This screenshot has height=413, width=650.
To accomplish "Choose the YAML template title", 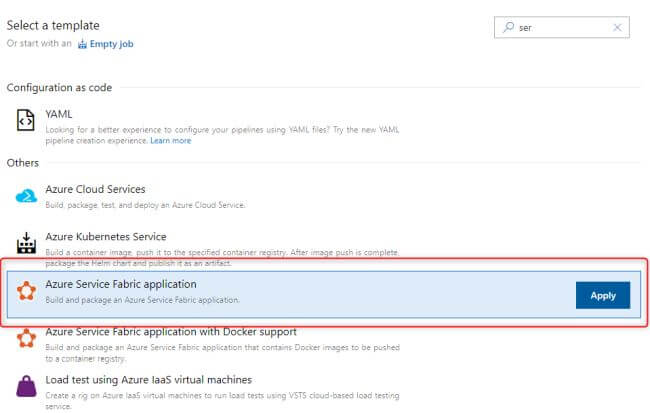I will [58, 114].
